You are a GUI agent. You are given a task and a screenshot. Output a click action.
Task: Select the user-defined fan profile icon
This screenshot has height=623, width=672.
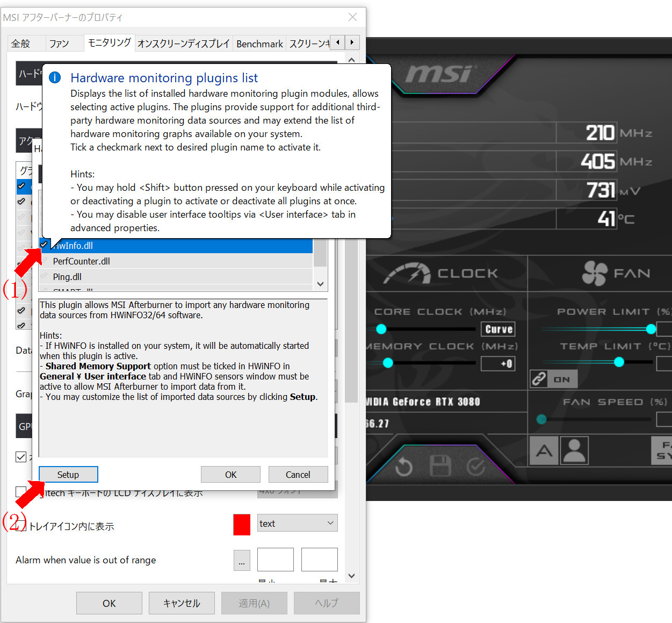pyautogui.click(x=575, y=450)
